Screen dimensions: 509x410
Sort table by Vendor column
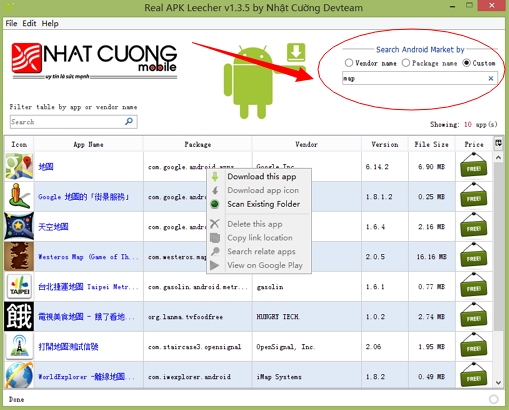[x=306, y=144]
